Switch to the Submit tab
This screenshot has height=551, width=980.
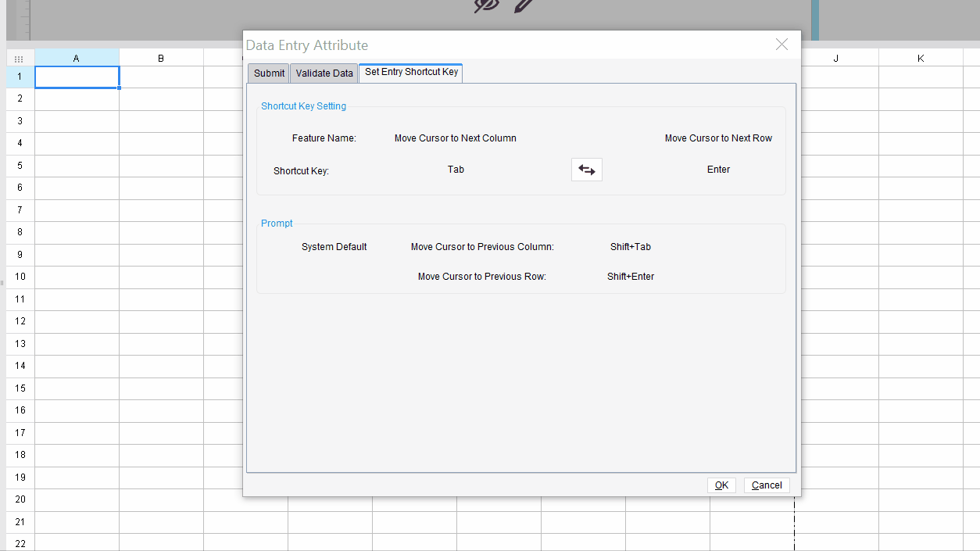point(268,73)
